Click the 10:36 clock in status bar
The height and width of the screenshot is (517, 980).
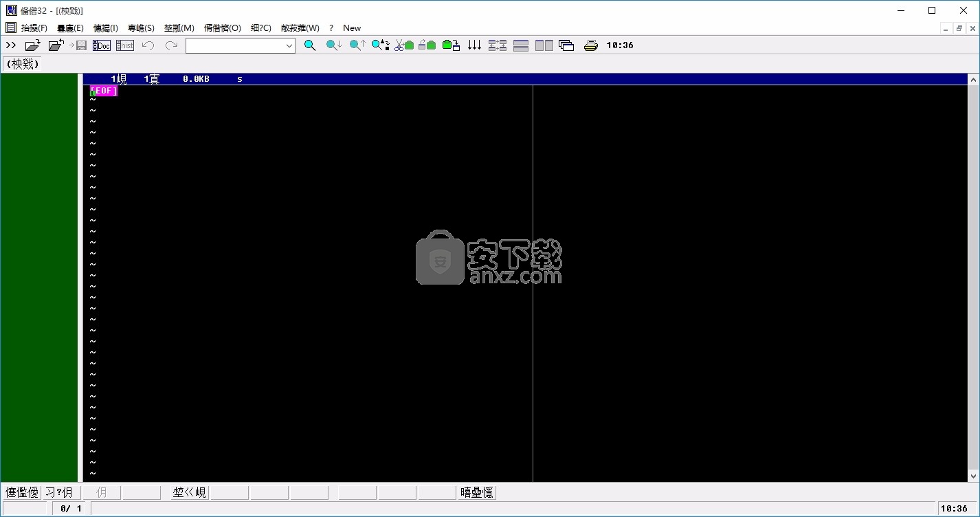(953, 509)
